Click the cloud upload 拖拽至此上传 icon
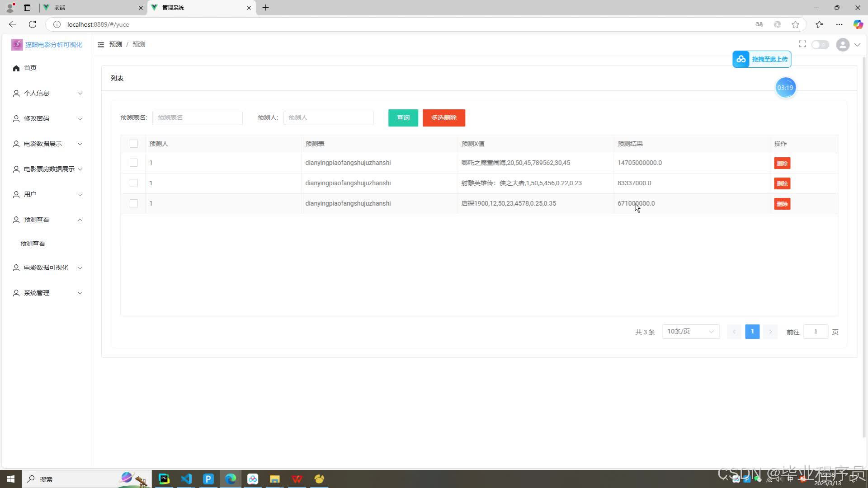Screen dimensions: 868x488 pos(741,59)
